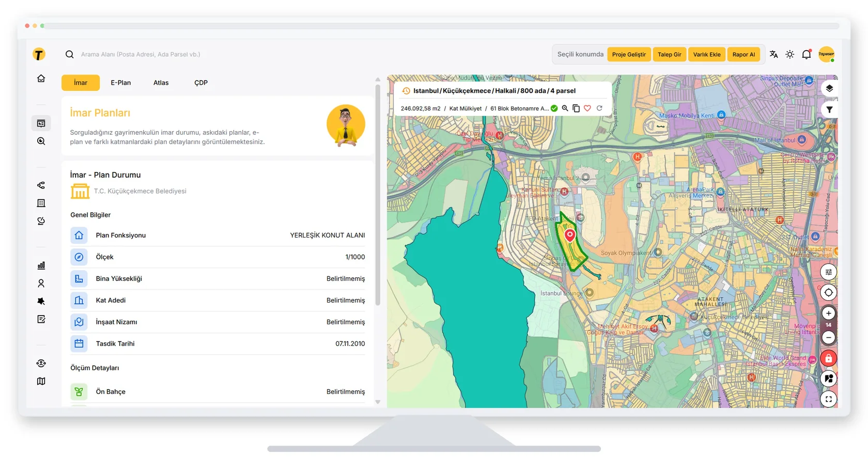Select the İmar tab
Image resolution: width=868 pixels, height=472 pixels.
tap(81, 83)
